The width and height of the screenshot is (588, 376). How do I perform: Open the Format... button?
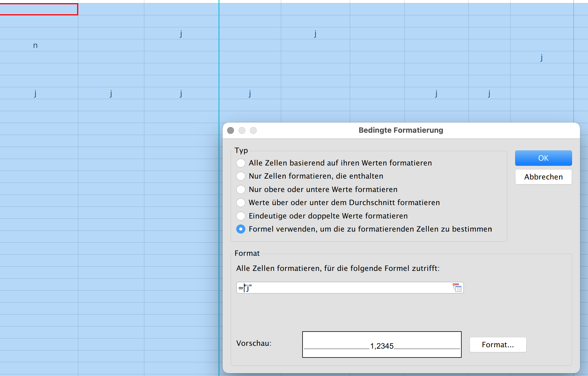pos(498,345)
